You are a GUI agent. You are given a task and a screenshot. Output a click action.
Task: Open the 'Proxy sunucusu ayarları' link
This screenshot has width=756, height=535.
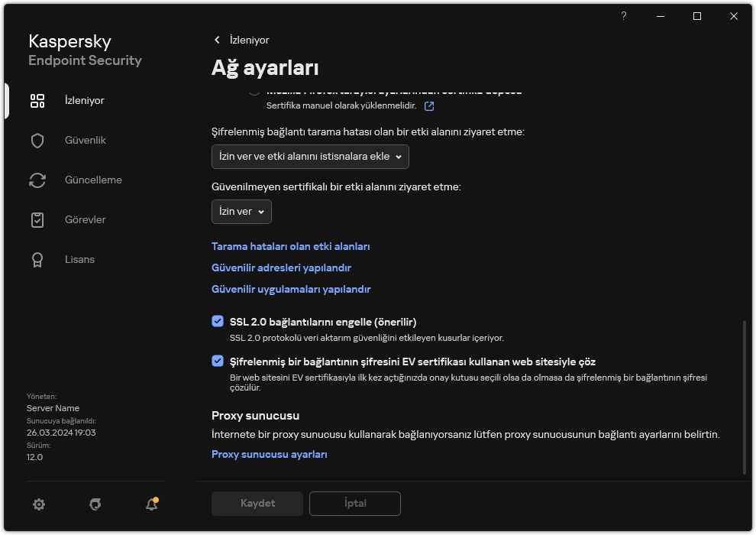click(x=269, y=455)
